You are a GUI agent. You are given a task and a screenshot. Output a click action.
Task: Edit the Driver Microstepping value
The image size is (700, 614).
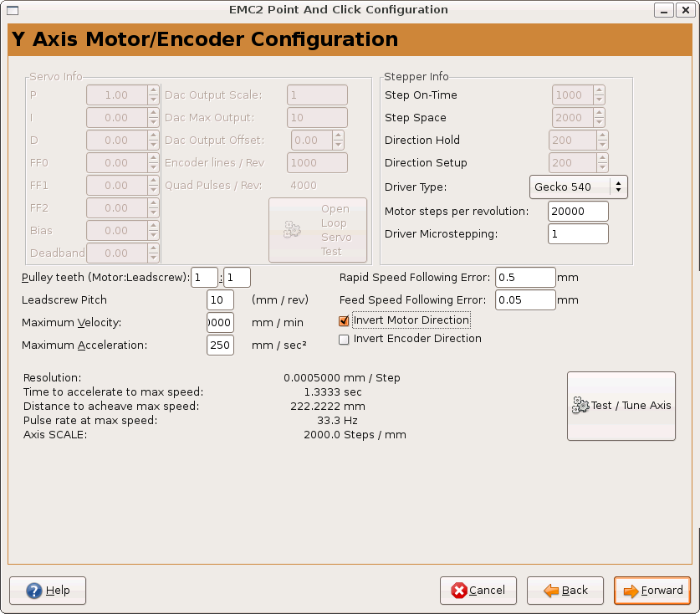coord(578,234)
